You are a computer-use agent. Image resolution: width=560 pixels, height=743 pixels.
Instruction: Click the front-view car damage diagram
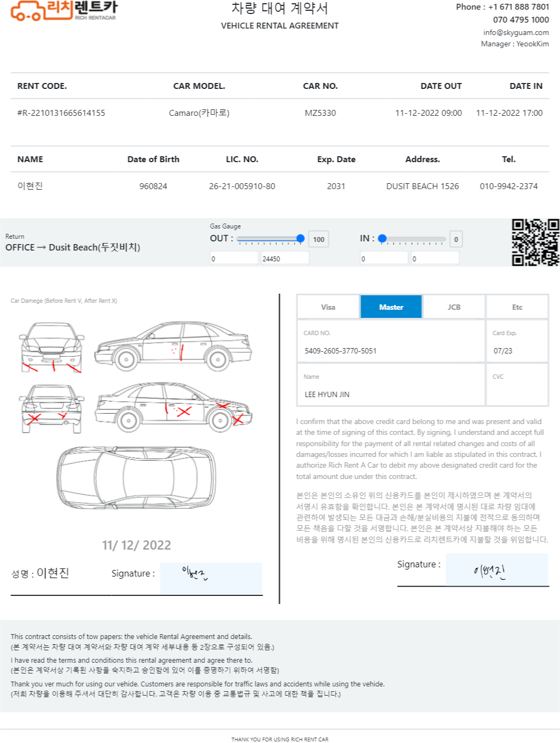coord(52,348)
